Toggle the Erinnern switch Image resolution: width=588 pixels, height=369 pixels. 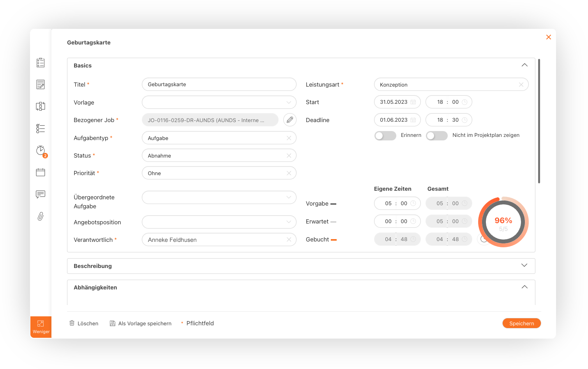[x=385, y=135]
